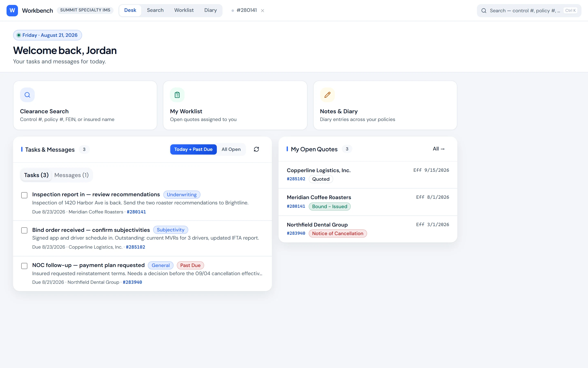Refresh the Tasks & Messages list

256,149
